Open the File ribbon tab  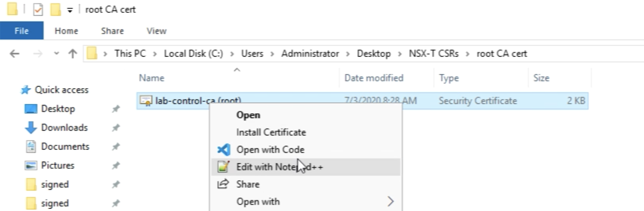[x=21, y=31]
